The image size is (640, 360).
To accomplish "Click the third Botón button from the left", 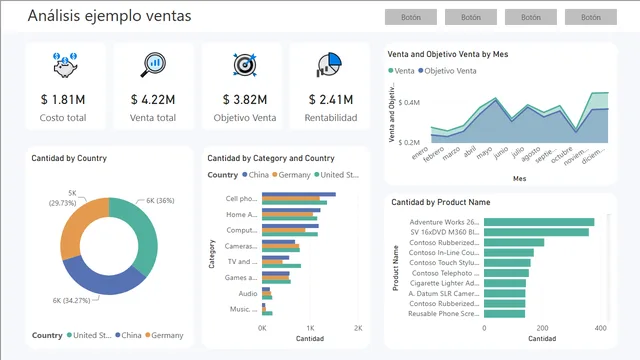I will (531, 17).
